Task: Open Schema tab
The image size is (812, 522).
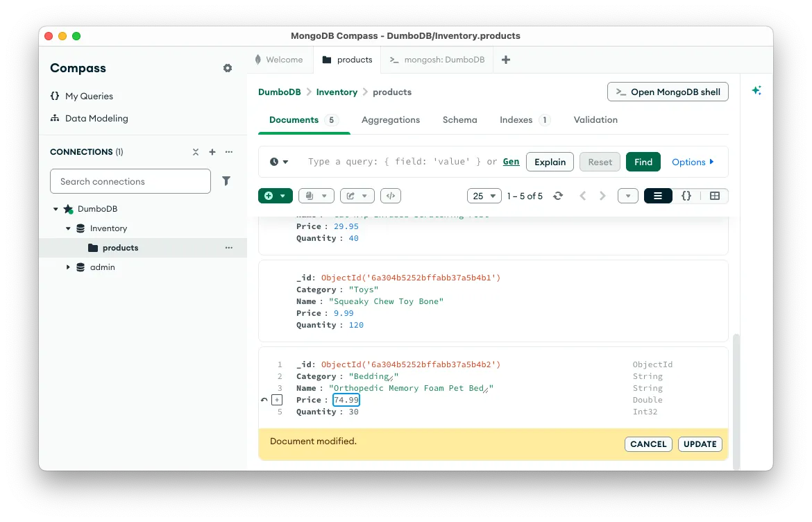Action: tap(460, 119)
